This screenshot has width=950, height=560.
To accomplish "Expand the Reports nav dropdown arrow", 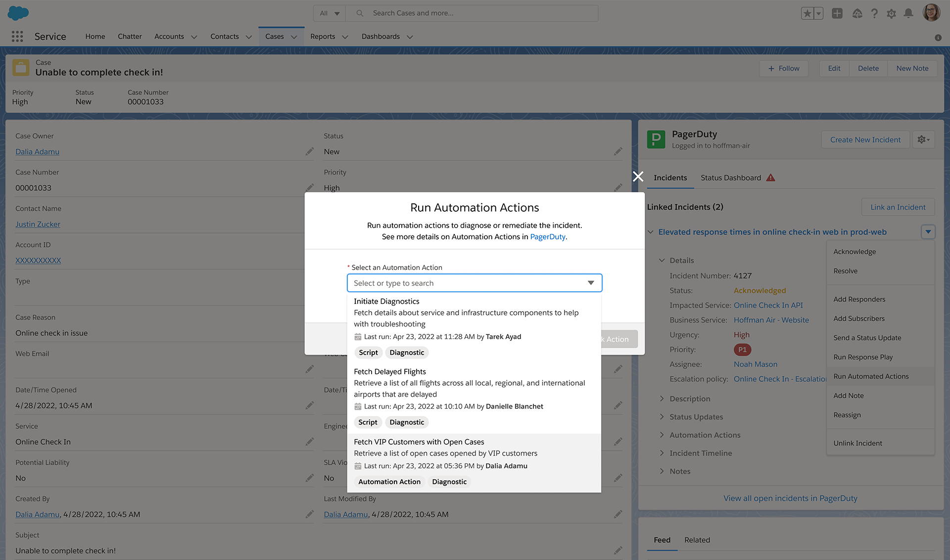I will 345,37.
